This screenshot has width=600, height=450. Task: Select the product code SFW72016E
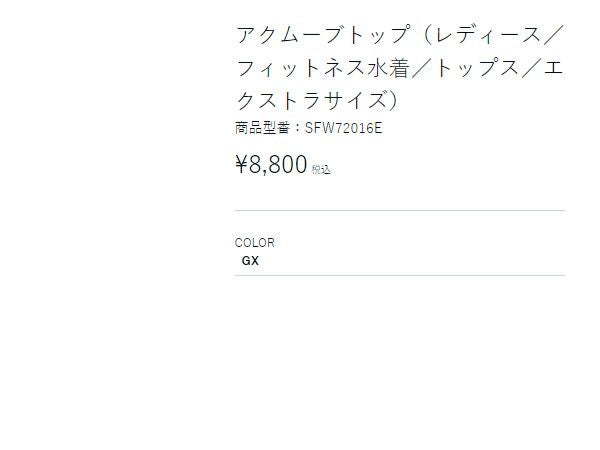click(x=343, y=128)
